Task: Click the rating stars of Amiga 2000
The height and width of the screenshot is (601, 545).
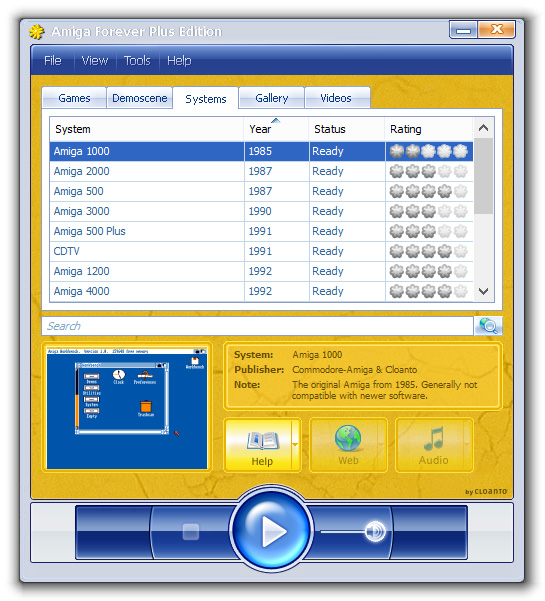Action: pos(428,171)
